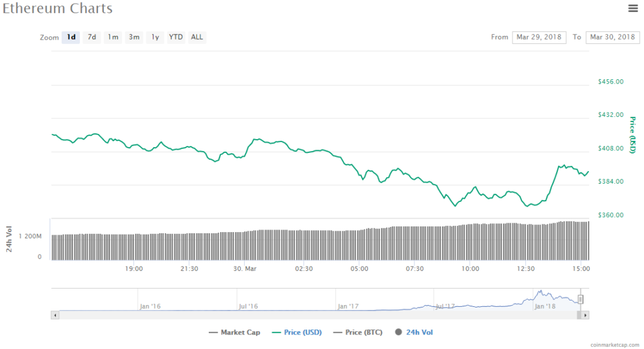
Task: Set zoom range to 1m
Action: tap(113, 37)
